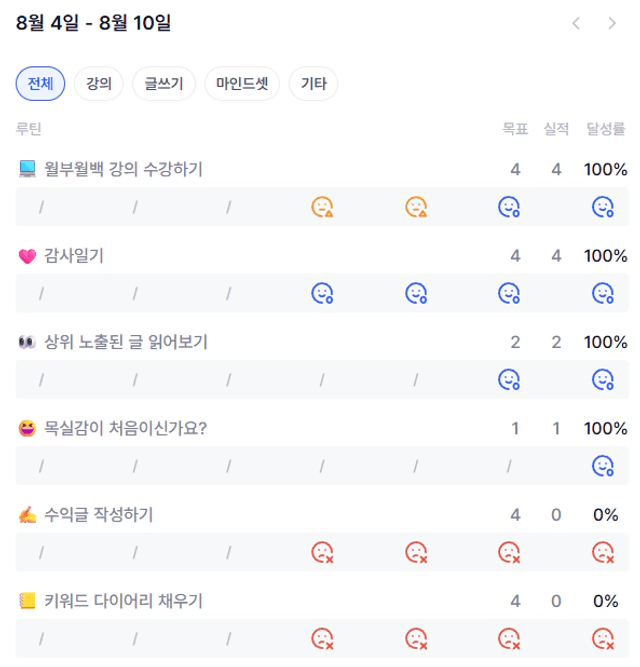The image size is (640, 667).
Task: Click the 8월 4일 - 8월 10일 date range
Action: [x=94, y=23]
